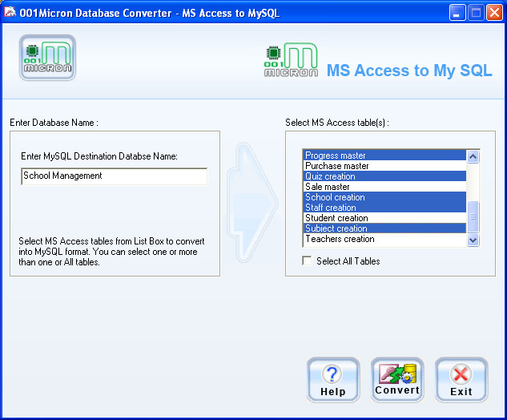This screenshot has width=507, height=420.
Task: Select the Sale master table
Action: (x=385, y=187)
